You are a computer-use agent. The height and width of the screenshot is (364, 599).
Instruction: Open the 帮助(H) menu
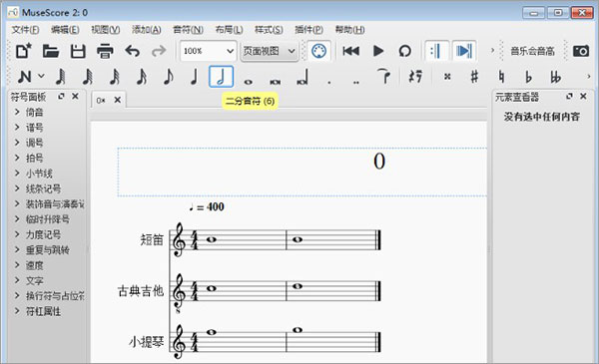[x=349, y=29]
